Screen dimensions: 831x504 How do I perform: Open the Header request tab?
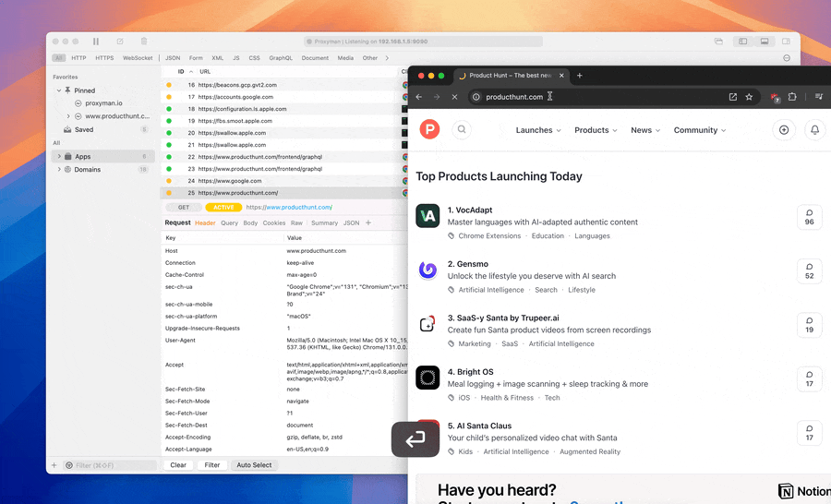205,223
